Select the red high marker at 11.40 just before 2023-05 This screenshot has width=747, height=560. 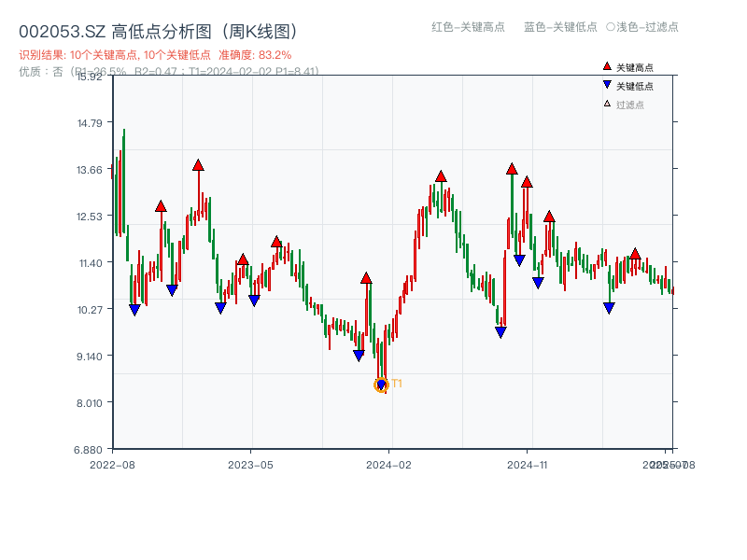tap(243, 259)
